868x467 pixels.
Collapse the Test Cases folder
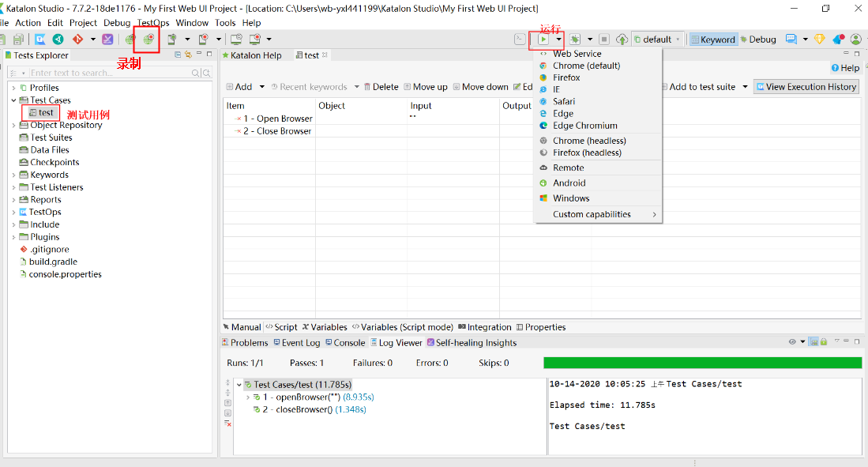[14, 100]
